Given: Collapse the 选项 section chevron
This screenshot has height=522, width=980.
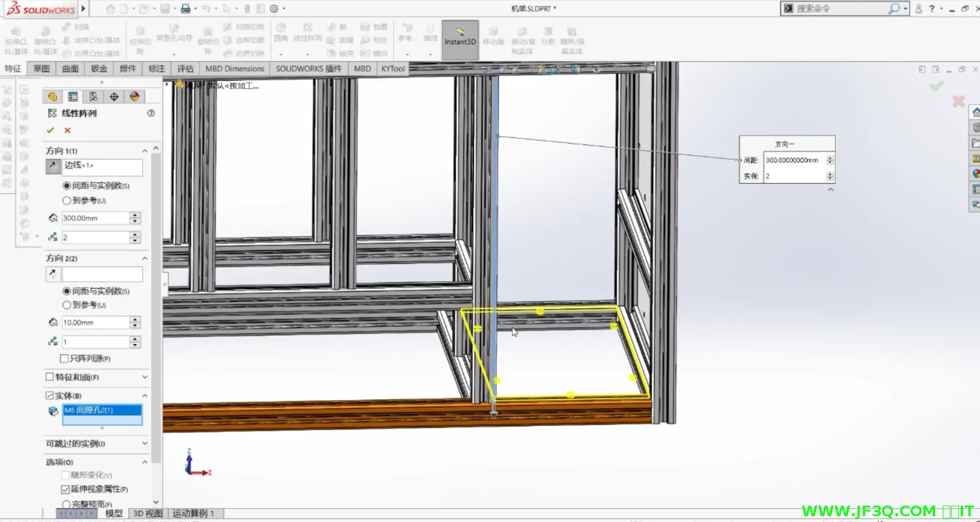Looking at the screenshot, I should (145, 462).
